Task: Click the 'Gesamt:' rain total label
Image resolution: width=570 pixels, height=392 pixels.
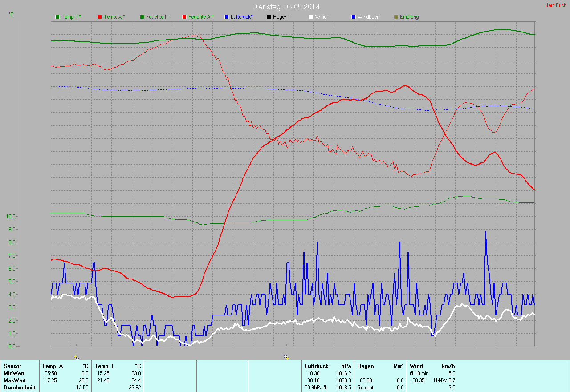Action: tap(366, 388)
